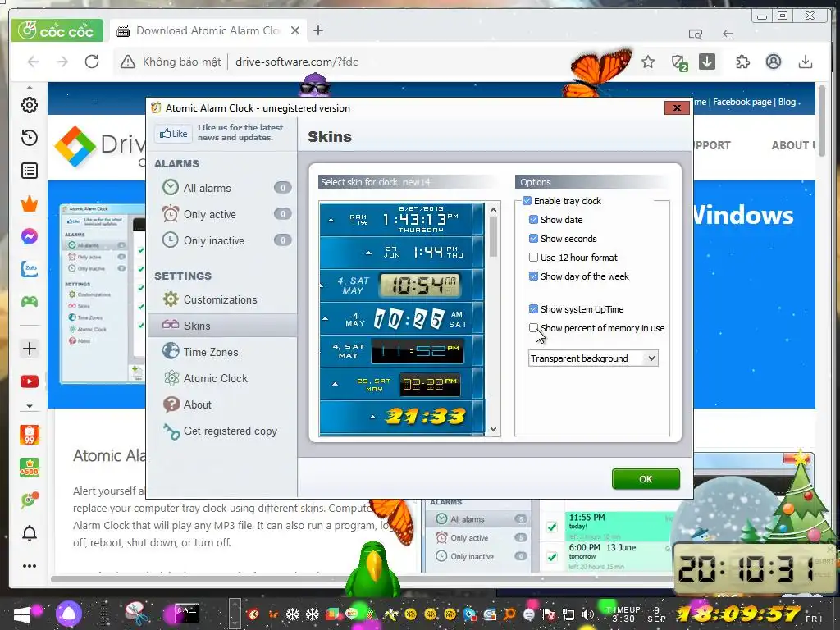Open the Blog link on website
Image resolution: width=840 pixels, height=630 pixels.
(x=787, y=102)
